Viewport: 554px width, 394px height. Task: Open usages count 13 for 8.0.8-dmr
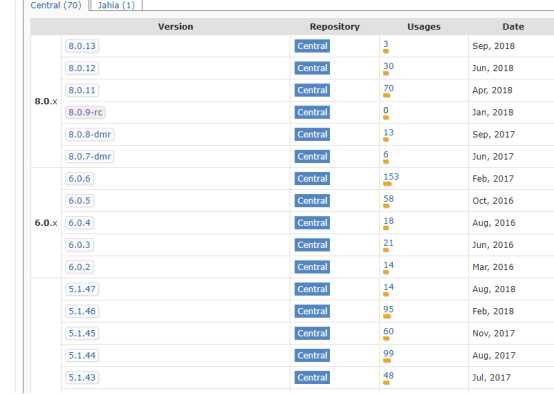coord(388,133)
